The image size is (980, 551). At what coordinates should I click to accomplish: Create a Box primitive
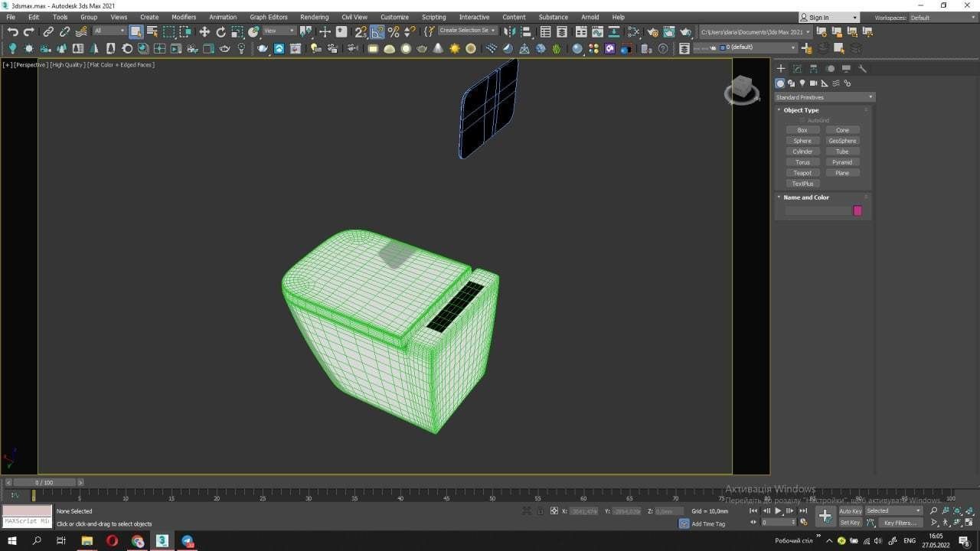802,130
